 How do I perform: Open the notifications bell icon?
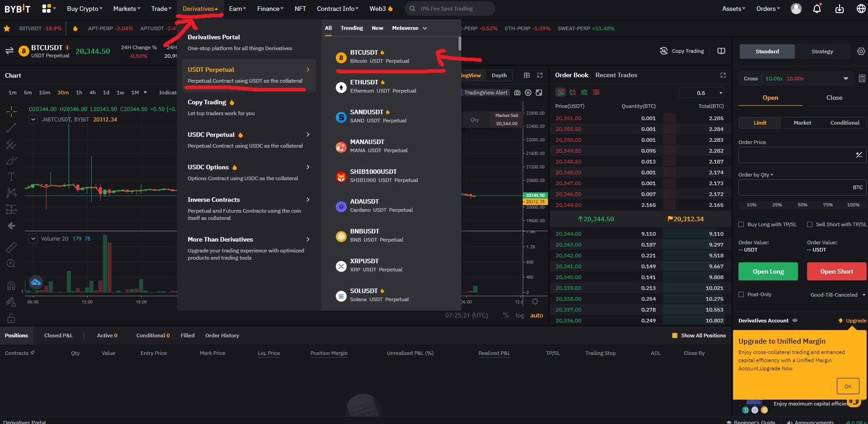(x=817, y=9)
